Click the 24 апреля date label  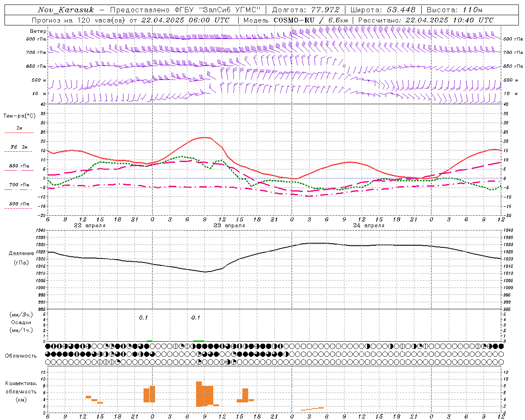point(368,226)
